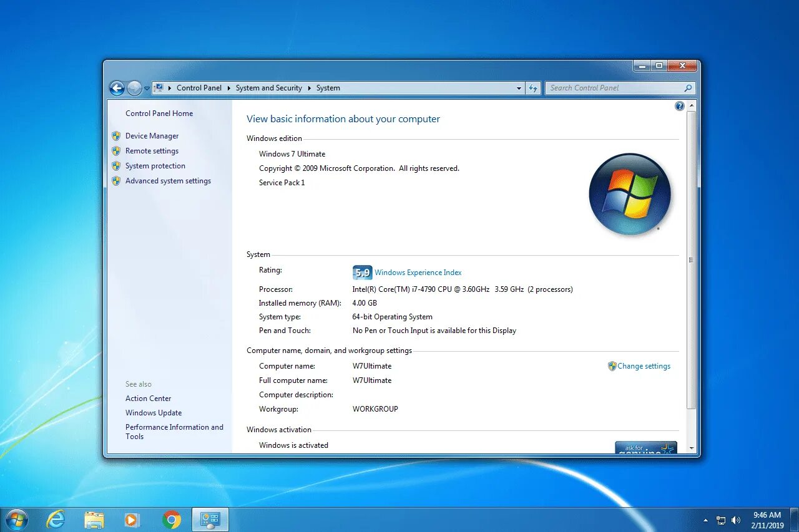Click the Control Panel taskbar button
Screen dimensions: 799x532
coord(210,520)
